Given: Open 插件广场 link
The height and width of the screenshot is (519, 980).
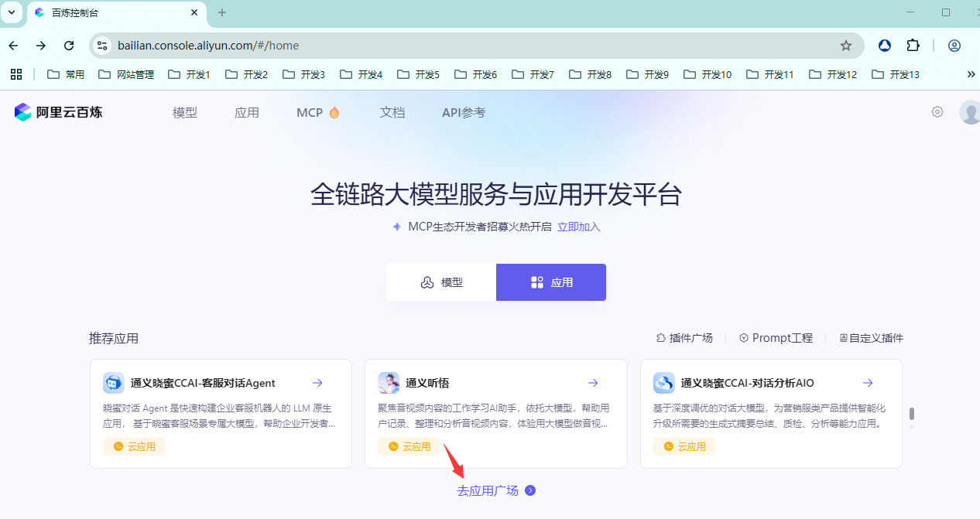Looking at the screenshot, I should (x=684, y=338).
